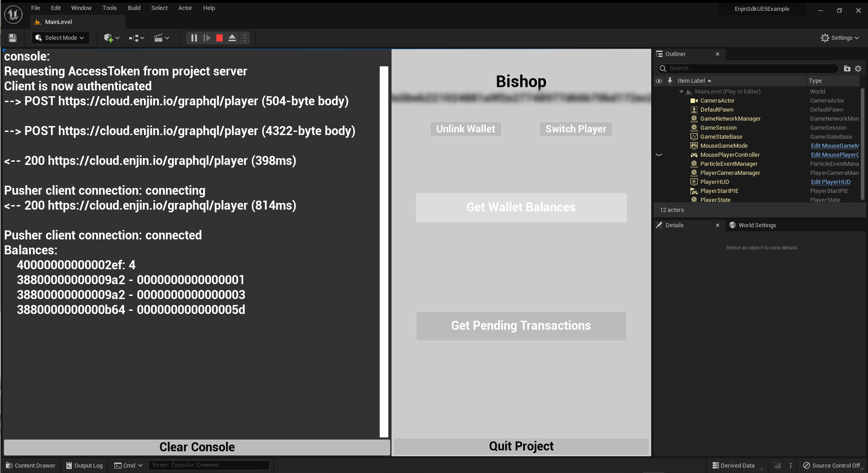868x473 pixels.
Task: Click the Source Control Off status
Action: tap(832, 465)
